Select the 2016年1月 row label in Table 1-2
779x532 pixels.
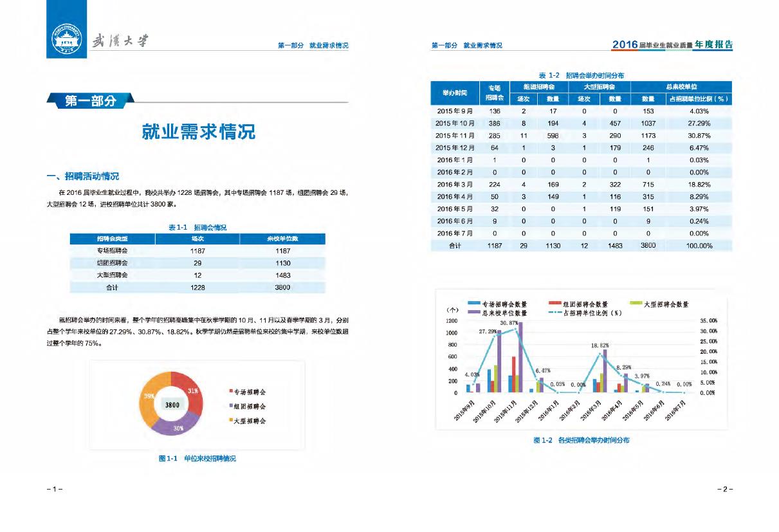(455, 160)
